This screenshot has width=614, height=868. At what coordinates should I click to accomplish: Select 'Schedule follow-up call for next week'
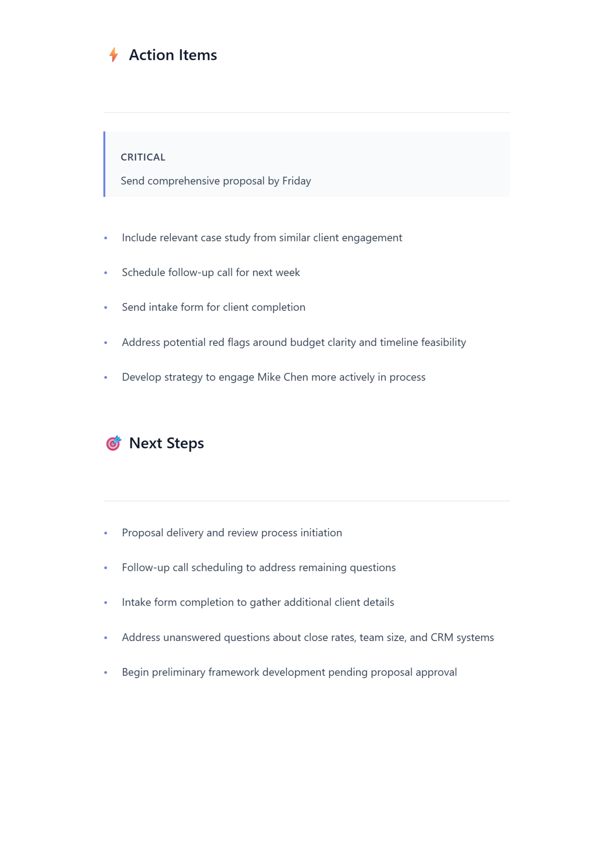[211, 273]
